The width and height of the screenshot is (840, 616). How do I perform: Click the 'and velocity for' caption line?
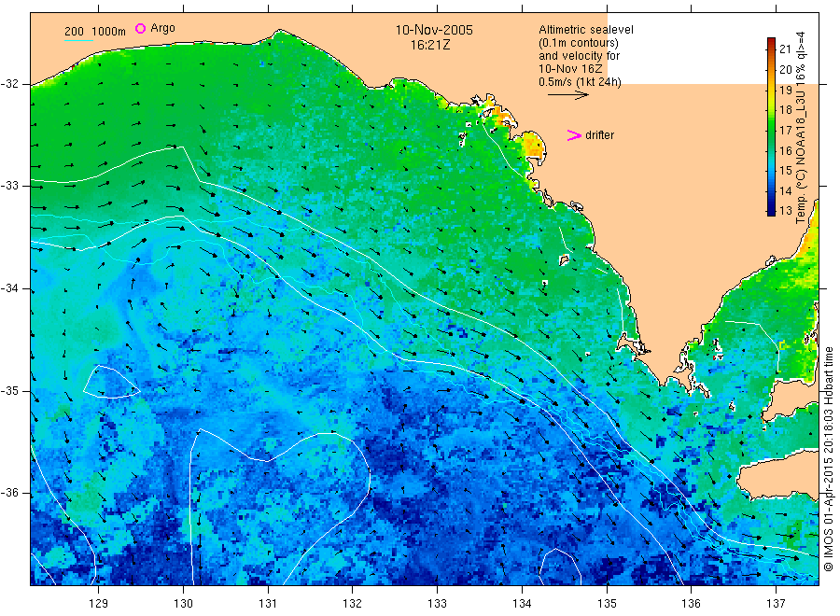pos(579,56)
